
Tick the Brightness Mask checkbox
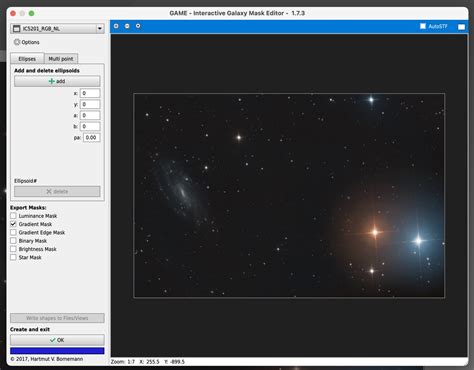coord(13,249)
